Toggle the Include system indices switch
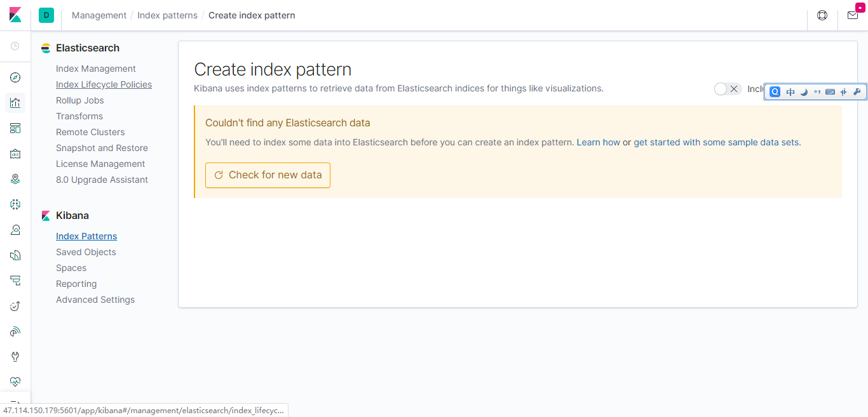The width and height of the screenshot is (868, 417). (x=728, y=89)
